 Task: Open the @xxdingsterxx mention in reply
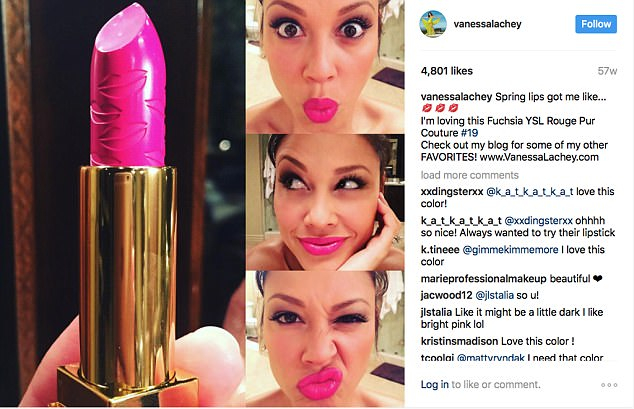tap(539, 221)
